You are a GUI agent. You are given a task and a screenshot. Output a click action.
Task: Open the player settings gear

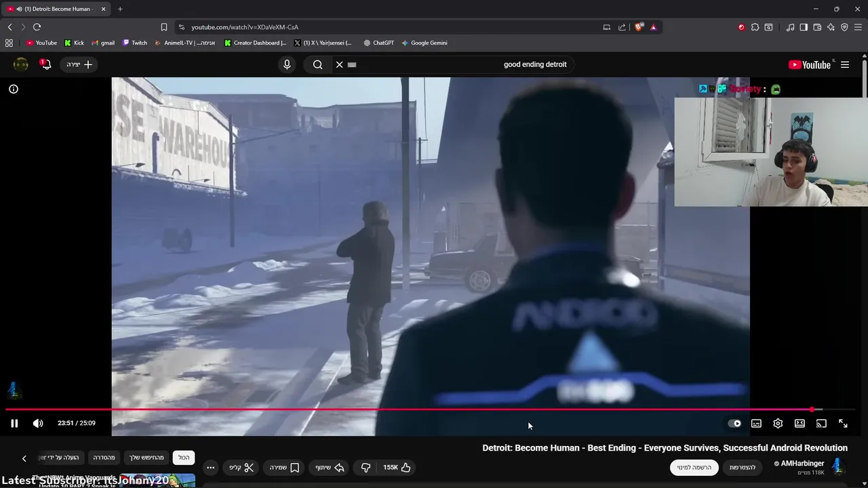778,424
